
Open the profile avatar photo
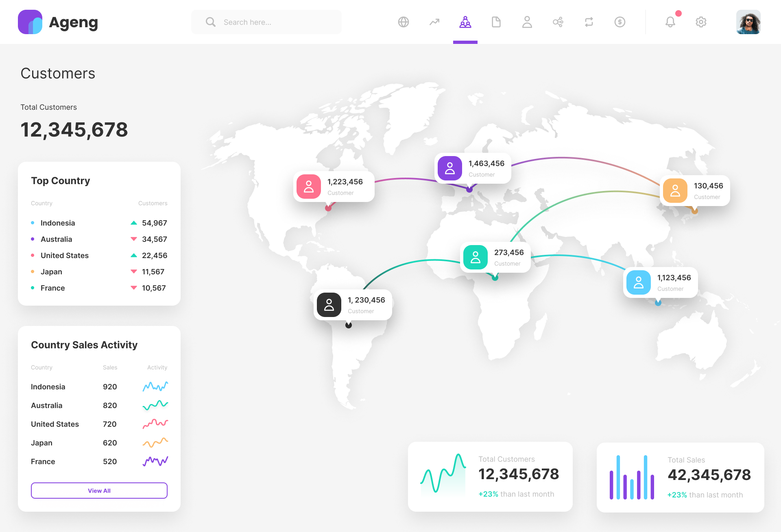point(748,22)
